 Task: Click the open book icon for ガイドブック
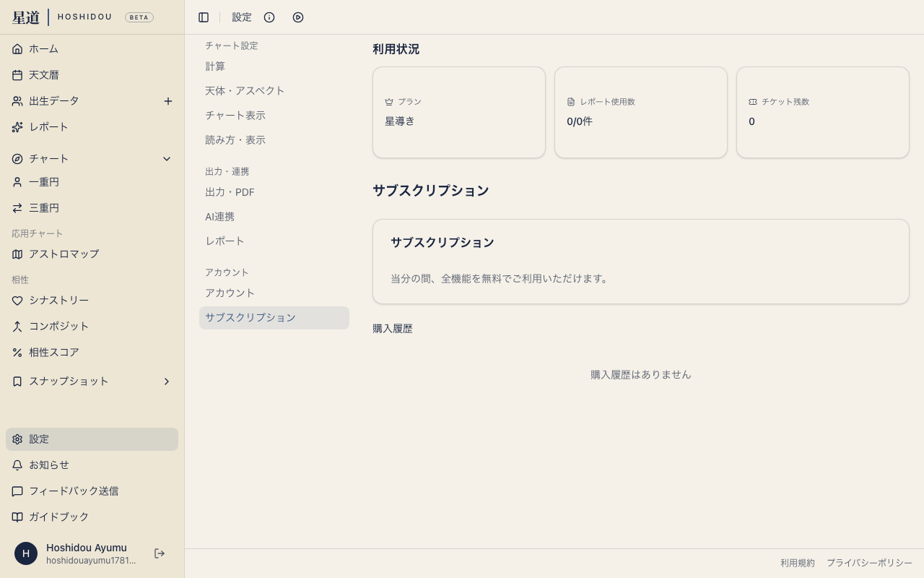[x=17, y=517]
